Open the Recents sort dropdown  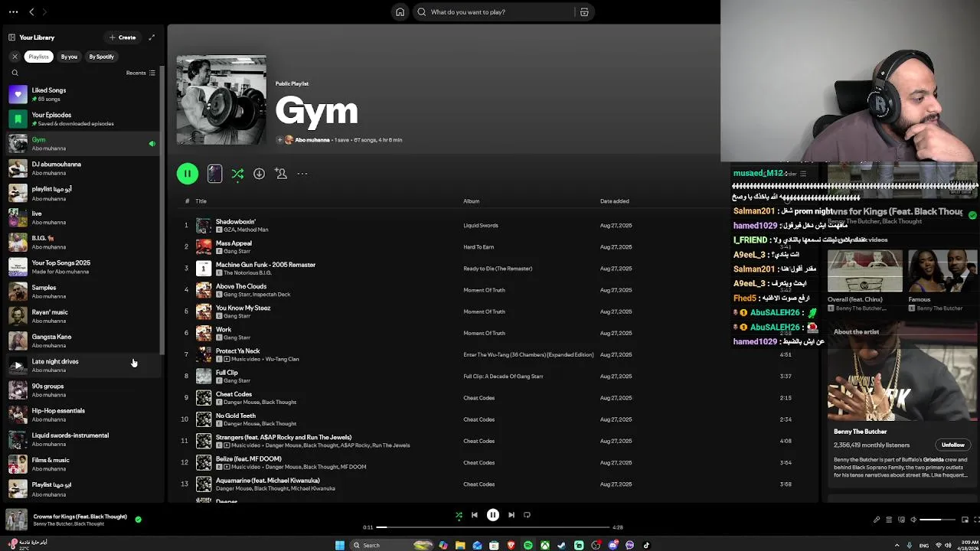pyautogui.click(x=141, y=73)
